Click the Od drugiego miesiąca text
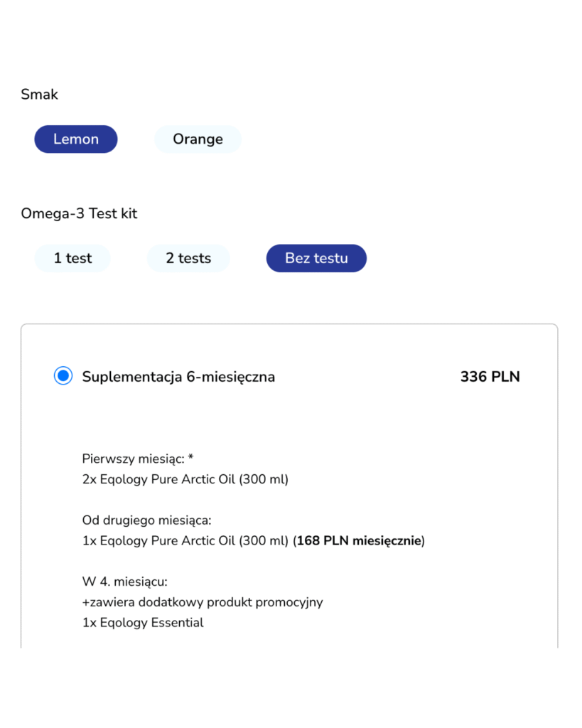This screenshot has height=728, width=582. [x=147, y=520]
